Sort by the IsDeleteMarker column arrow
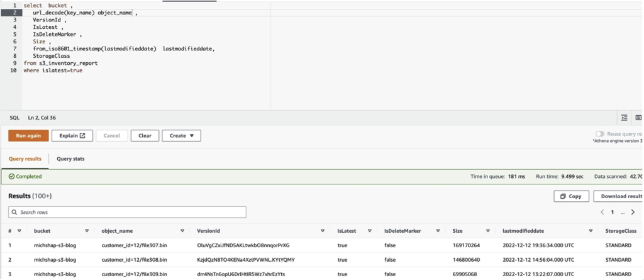Screen dimensions: 644x280 438,231
